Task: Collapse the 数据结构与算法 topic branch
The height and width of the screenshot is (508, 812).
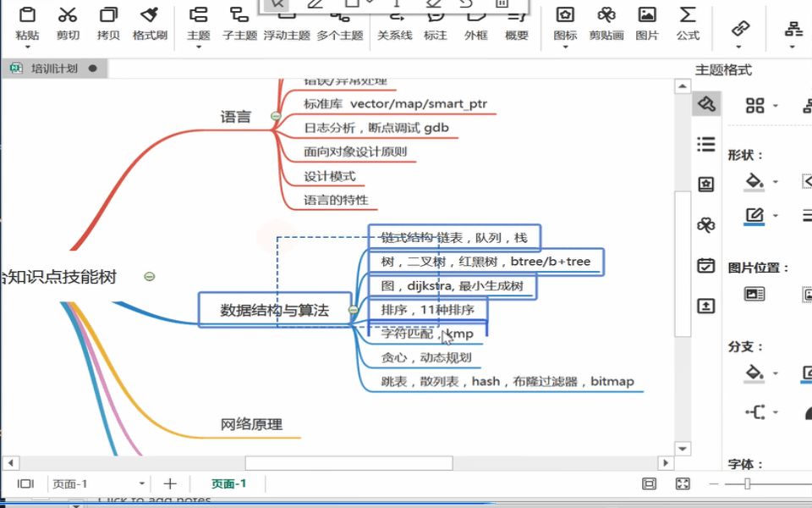Action: [x=353, y=310]
